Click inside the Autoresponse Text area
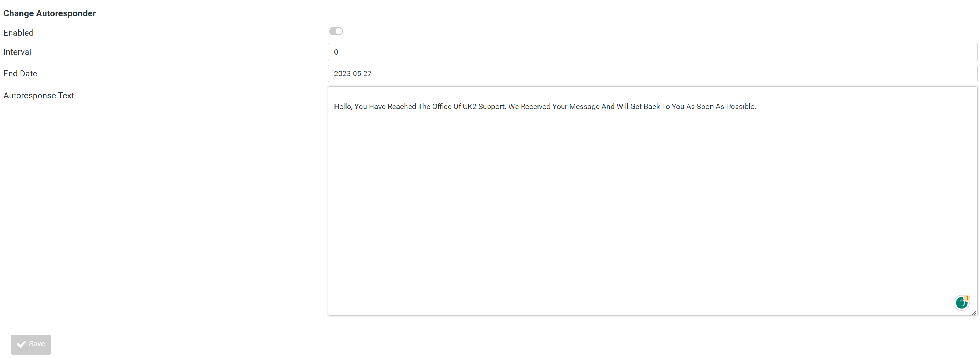Image resolution: width=980 pixels, height=359 pixels. [652, 201]
